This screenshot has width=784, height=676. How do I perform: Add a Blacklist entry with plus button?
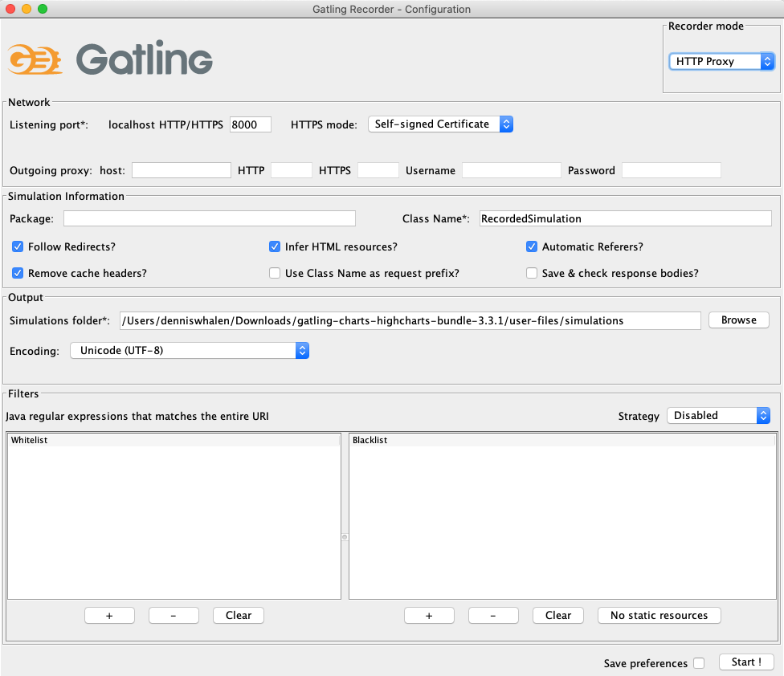pos(429,616)
